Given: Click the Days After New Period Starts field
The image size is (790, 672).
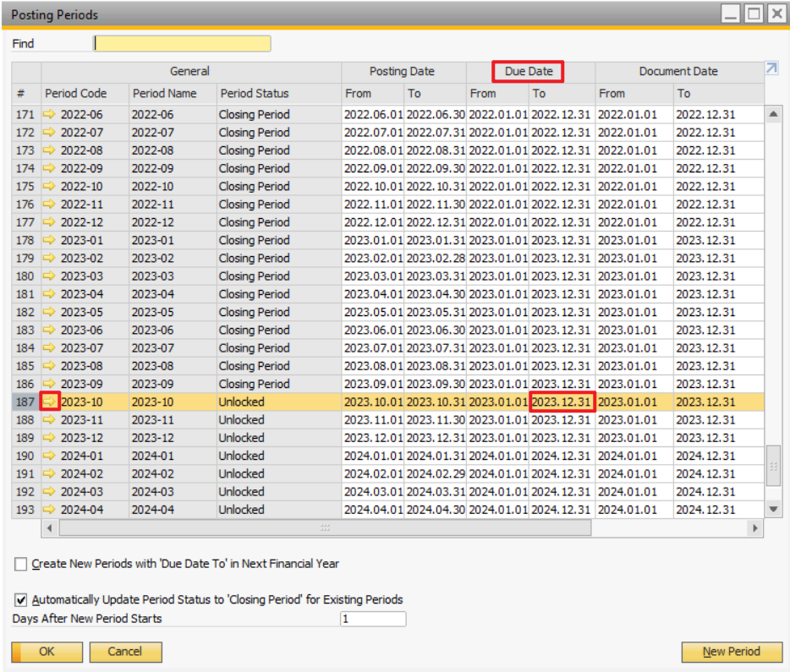Looking at the screenshot, I should click(x=373, y=619).
